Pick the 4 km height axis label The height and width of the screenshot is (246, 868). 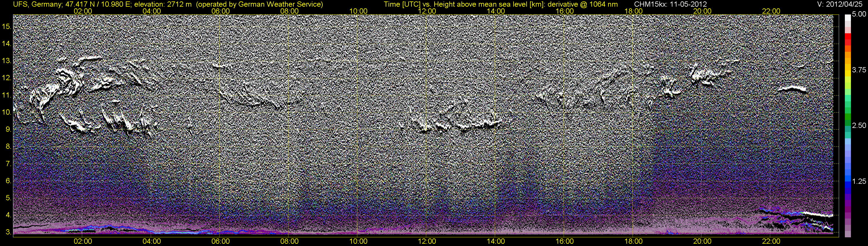8,215
